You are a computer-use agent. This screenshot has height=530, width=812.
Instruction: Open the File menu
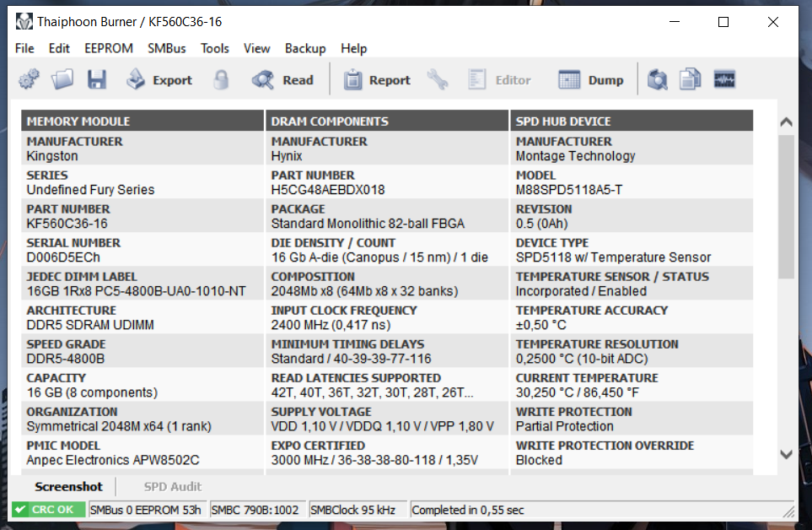(x=24, y=48)
